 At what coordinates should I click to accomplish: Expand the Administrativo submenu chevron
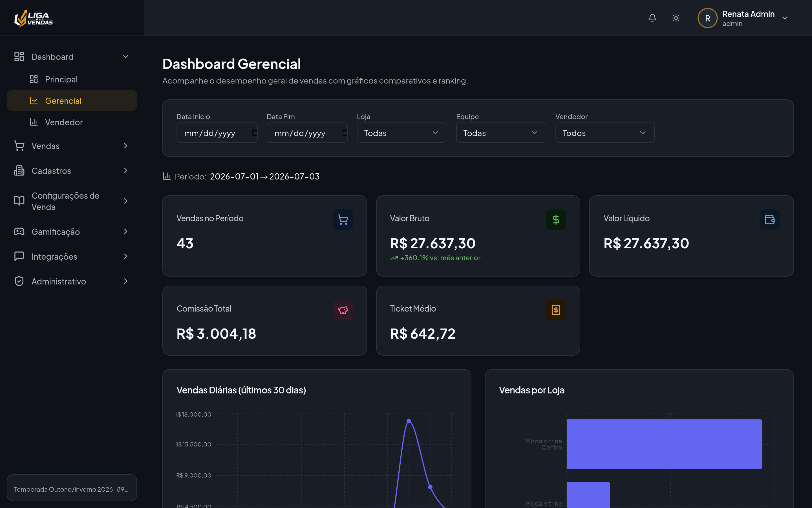(126, 281)
